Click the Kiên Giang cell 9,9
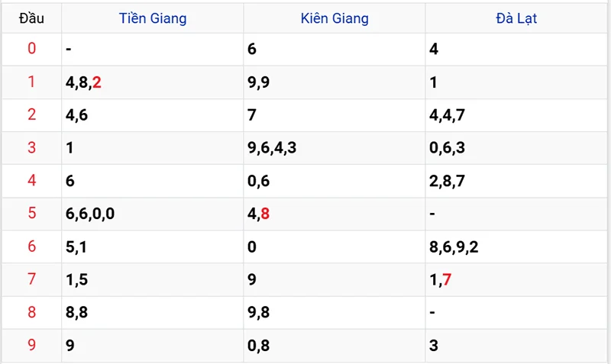 [x=257, y=82]
